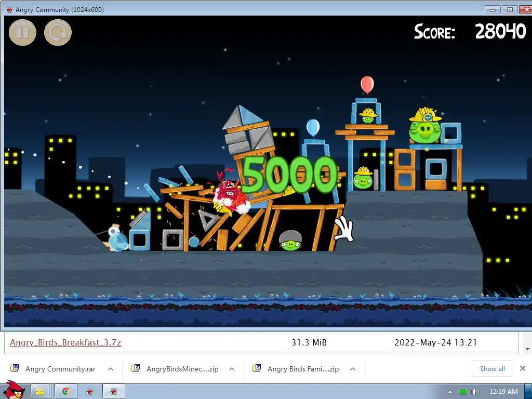Pop the red balloon above the tower
Image resolution: width=532 pixels, height=399 pixels.
(367, 85)
